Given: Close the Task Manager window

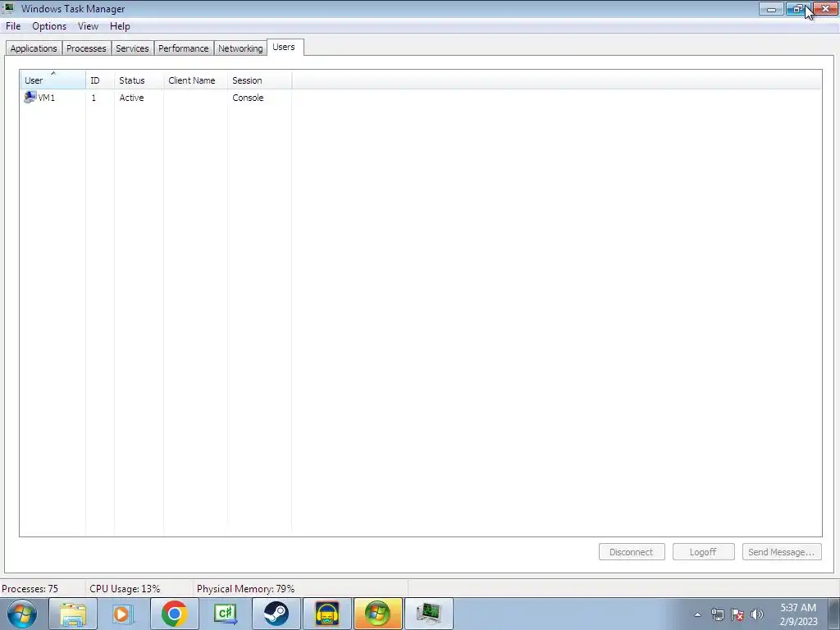Looking at the screenshot, I should click(825, 8).
